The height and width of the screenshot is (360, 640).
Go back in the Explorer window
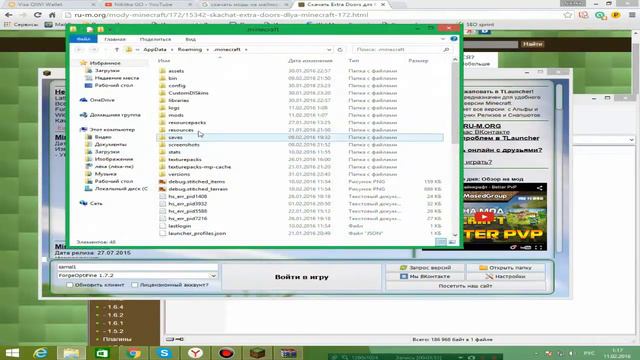pyautogui.click(x=80, y=49)
